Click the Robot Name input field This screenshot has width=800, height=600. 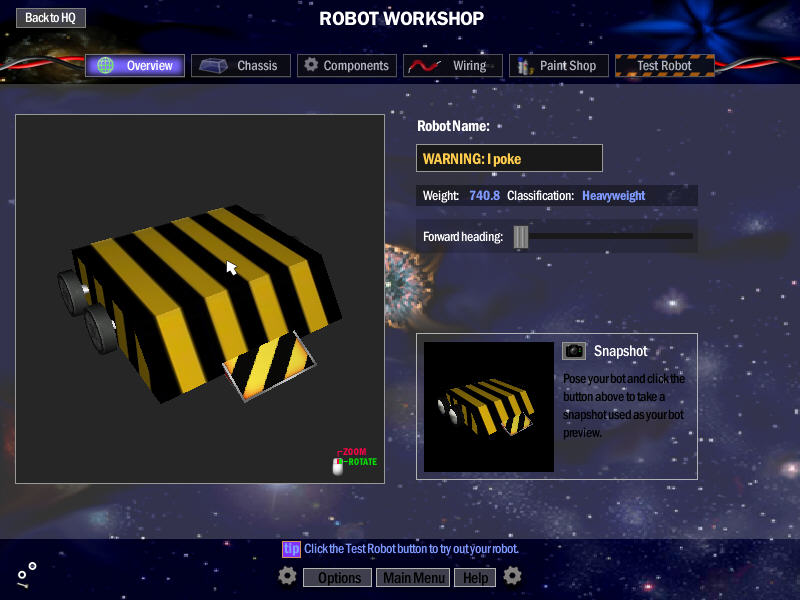click(509, 158)
